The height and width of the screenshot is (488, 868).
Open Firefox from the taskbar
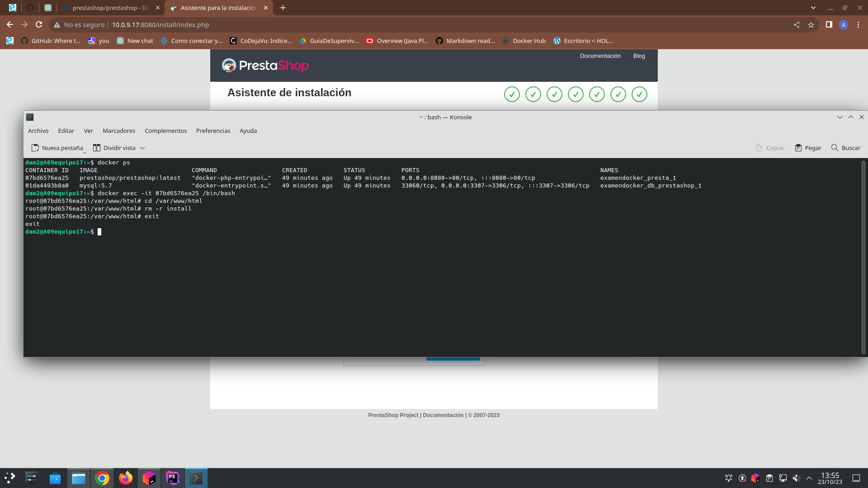(126, 478)
